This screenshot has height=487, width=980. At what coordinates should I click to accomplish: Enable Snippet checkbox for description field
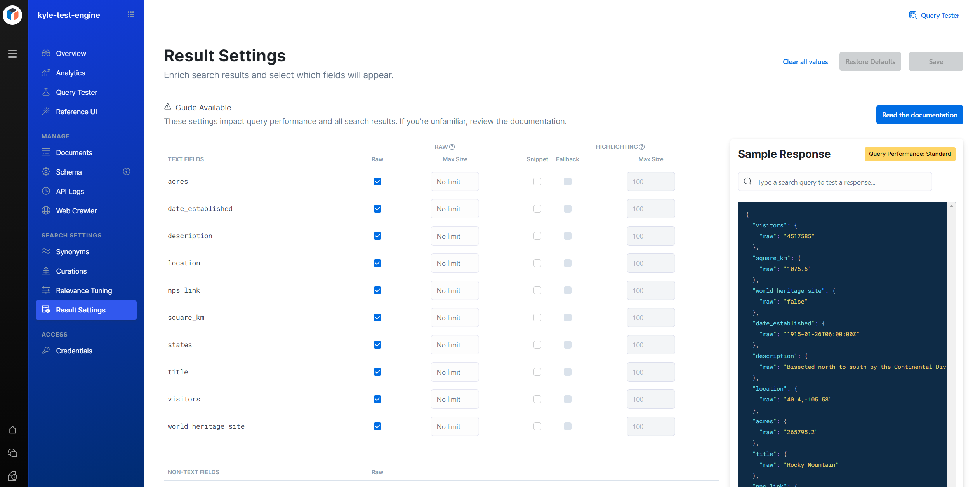tap(537, 236)
